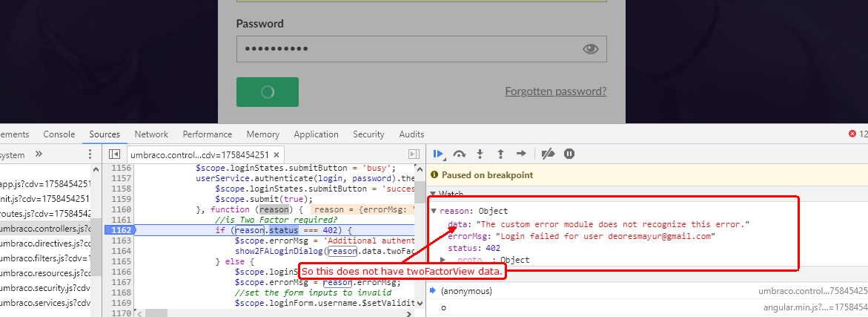Collapse the Watch section header

(434, 194)
